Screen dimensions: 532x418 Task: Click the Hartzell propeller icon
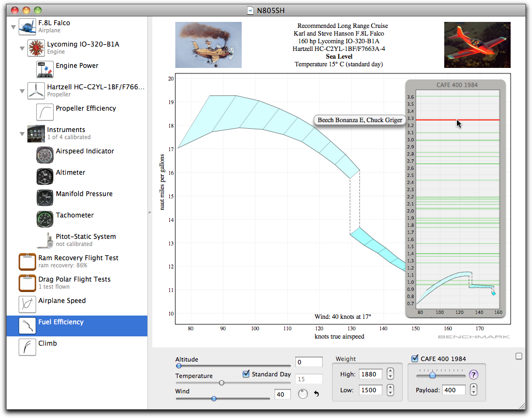coord(36,90)
